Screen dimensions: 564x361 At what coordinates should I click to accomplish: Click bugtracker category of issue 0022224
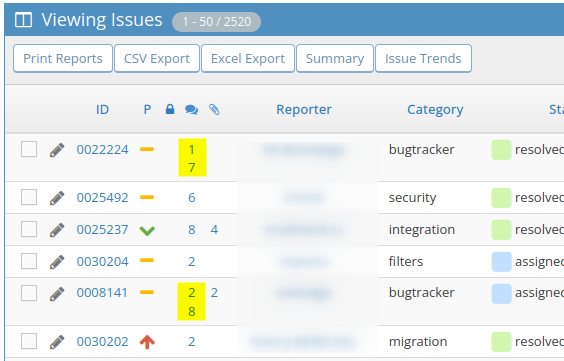click(422, 150)
